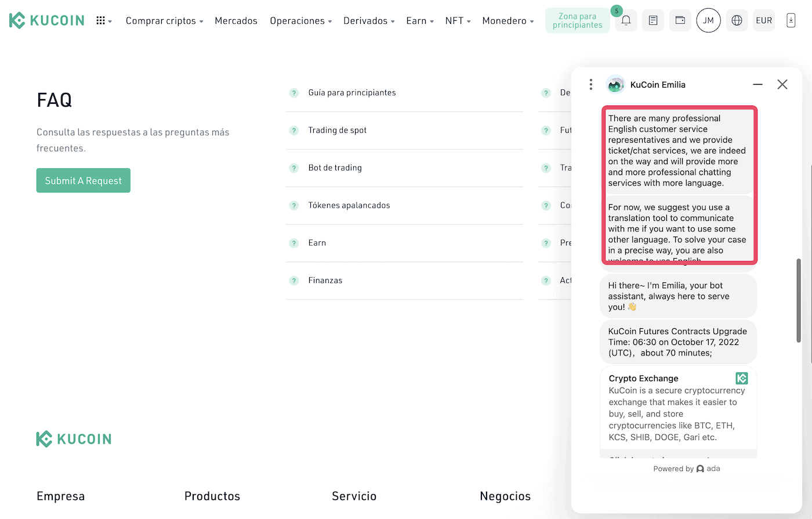Click question icon beside Earn FAQ

tap(294, 243)
